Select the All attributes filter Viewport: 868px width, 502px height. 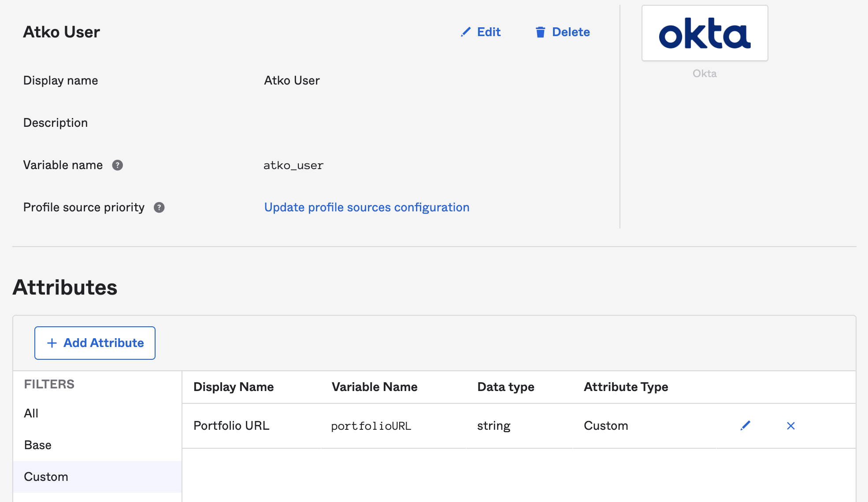[31, 413]
